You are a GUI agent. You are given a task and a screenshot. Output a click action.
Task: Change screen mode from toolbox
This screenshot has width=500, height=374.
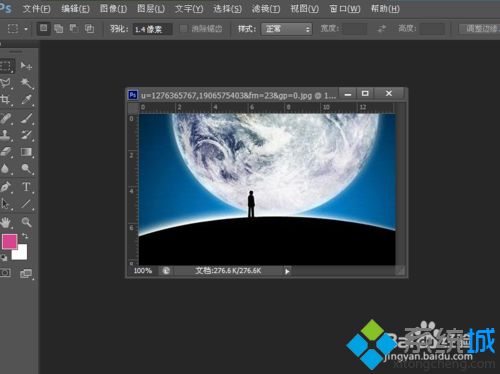click(x=26, y=274)
